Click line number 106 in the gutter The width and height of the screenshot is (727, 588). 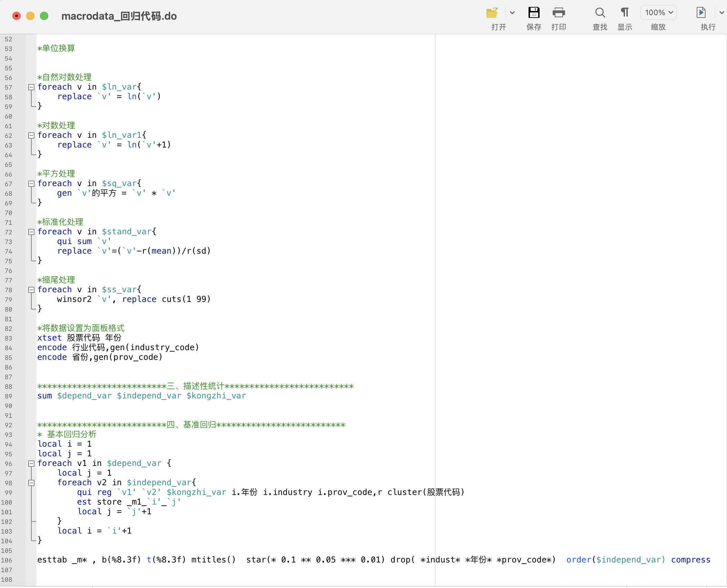(x=7, y=560)
